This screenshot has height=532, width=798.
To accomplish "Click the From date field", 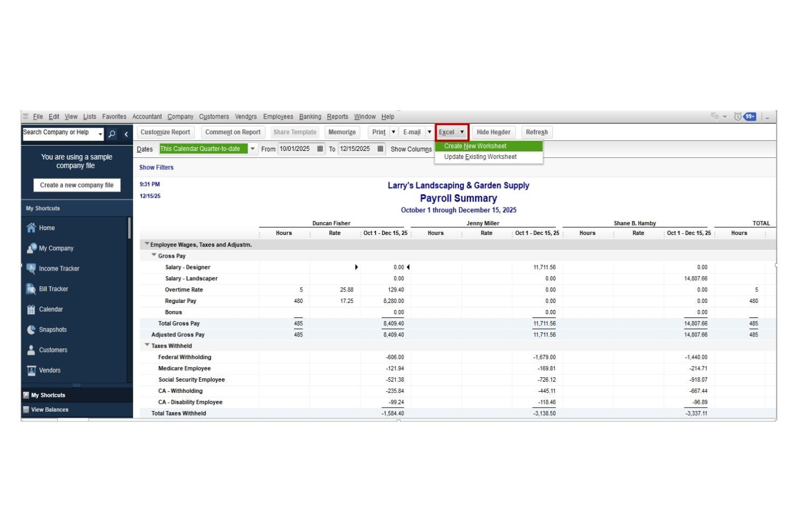I will pyautogui.click(x=297, y=149).
